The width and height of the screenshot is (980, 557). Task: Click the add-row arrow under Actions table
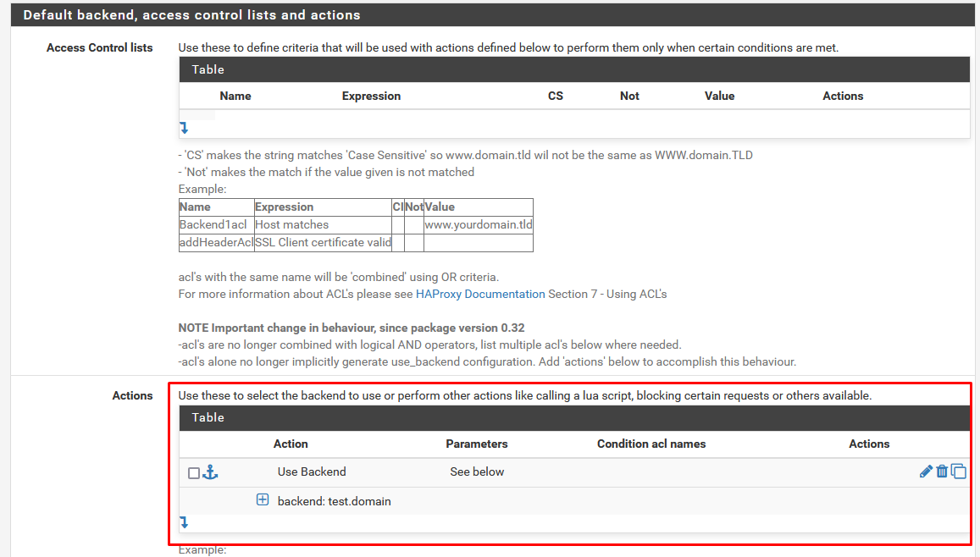[x=183, y=522]
